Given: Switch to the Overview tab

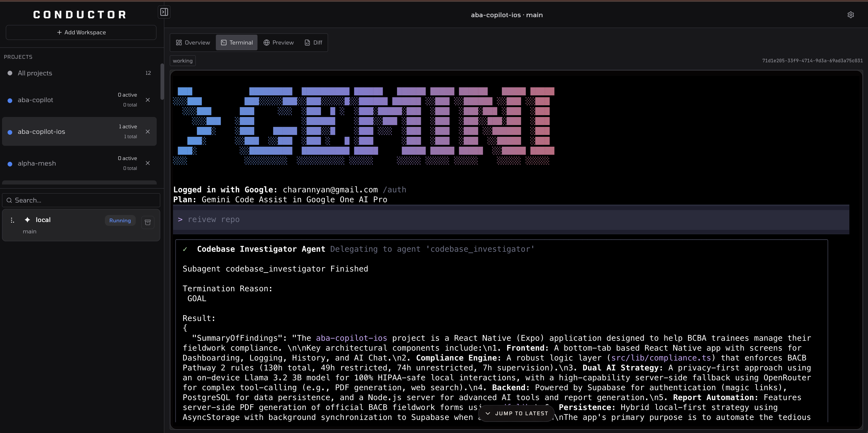Looking at the screenshot, I should (x=193, y=42).
